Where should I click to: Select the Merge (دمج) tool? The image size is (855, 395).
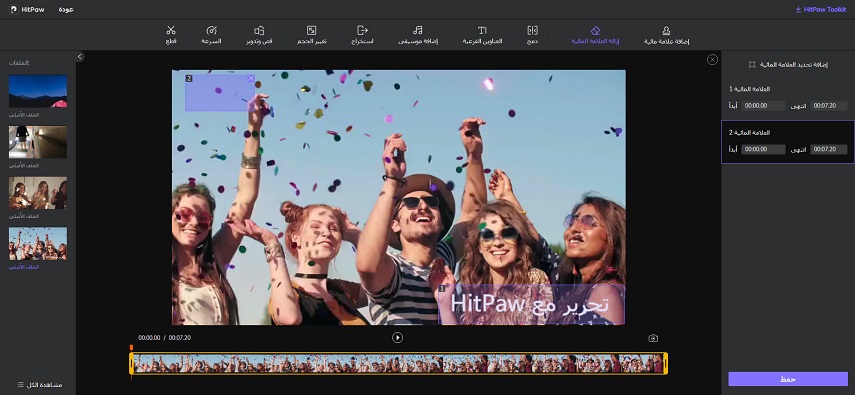(532, 35)
